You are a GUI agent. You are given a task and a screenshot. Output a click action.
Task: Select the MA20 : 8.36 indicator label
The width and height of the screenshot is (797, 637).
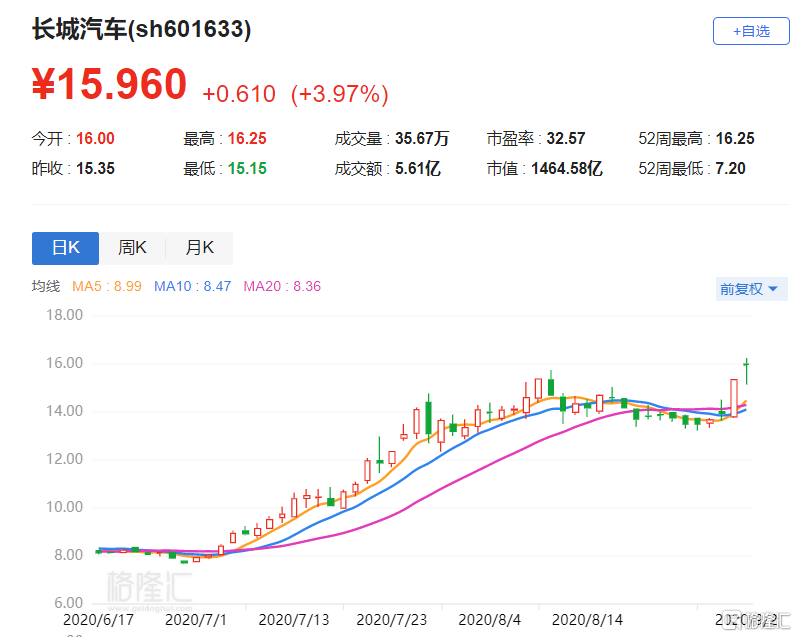pyautogui.click(x=282, y=286)
